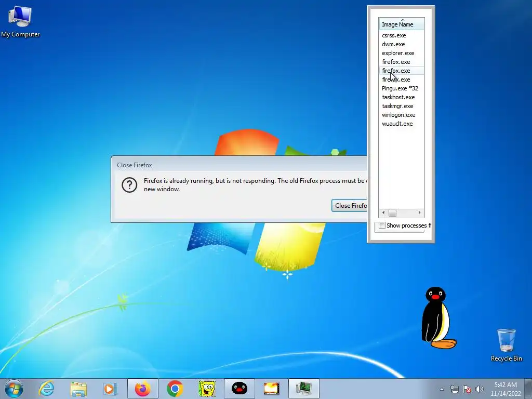
Task: Select wuauclt.exe process
Action: point(402,124)
